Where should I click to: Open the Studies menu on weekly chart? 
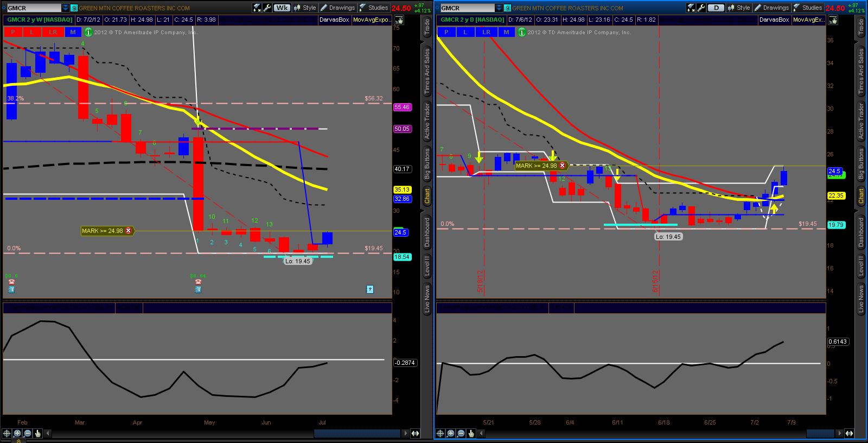pos(374,8)
